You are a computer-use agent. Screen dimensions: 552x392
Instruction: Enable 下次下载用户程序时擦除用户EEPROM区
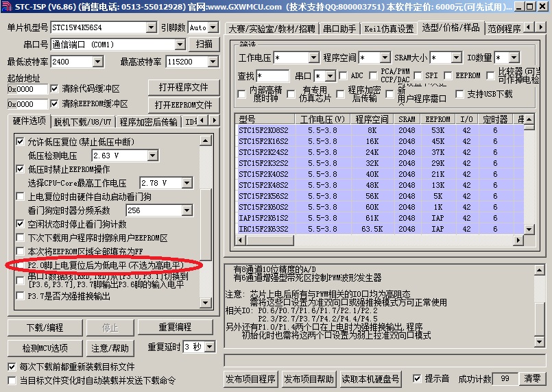[x=20, y=238]
